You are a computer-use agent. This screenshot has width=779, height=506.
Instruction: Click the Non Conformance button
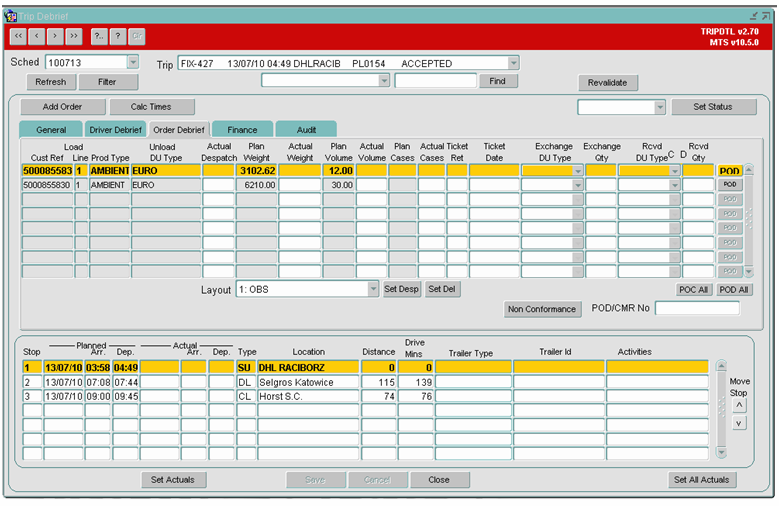tap(542, 309)
